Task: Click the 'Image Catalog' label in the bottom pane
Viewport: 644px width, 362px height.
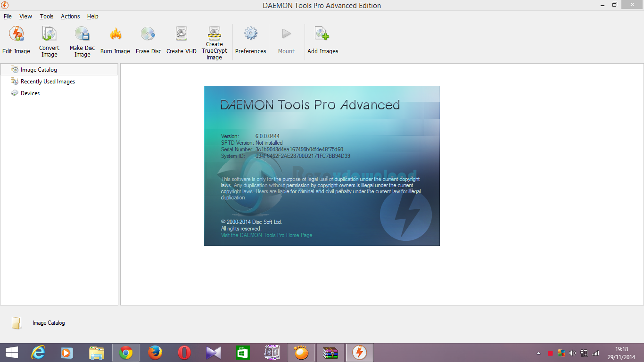Action: [x=49, y=323]
